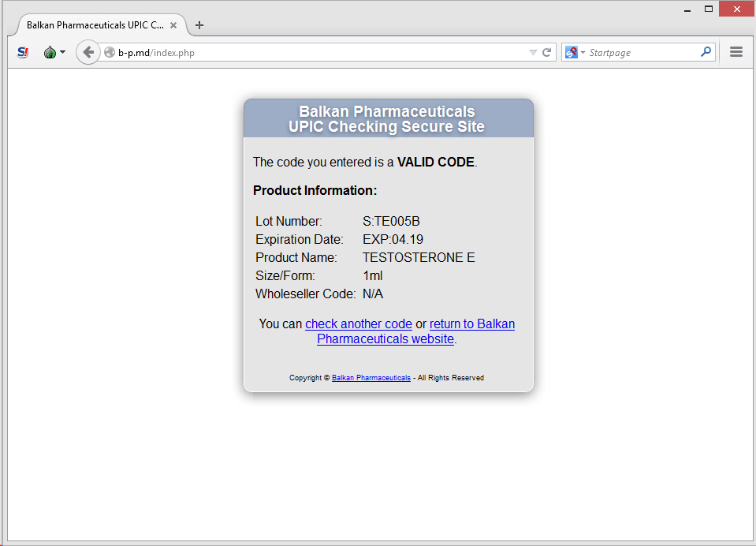Maximize the browser window
The image size is (756, 546).
[x=708, y=9]
